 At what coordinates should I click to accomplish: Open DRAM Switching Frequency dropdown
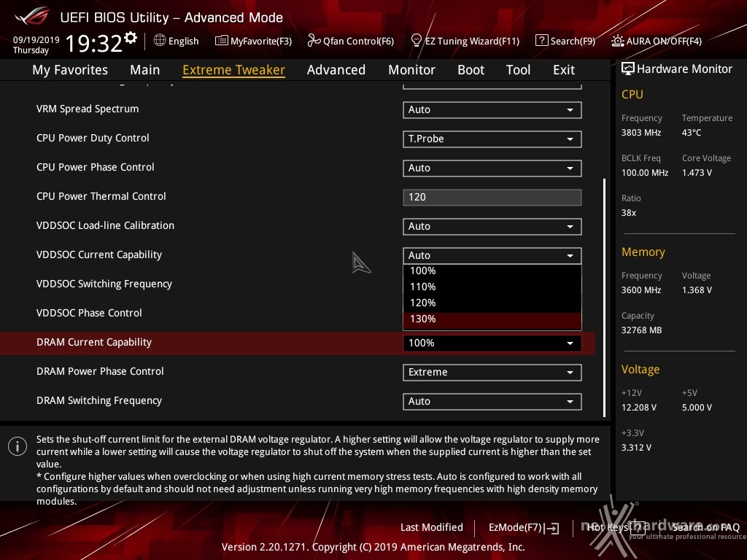492,402
